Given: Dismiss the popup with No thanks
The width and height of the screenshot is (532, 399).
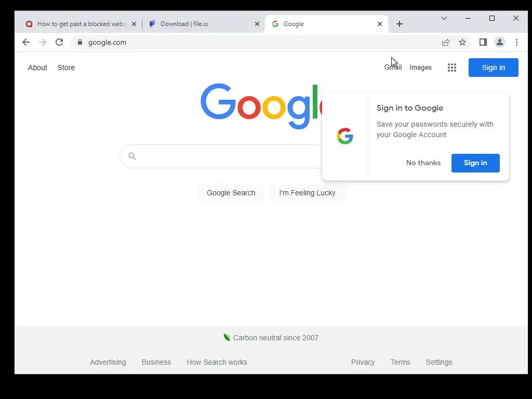Looking at the screenshot, I should coord(423,163).
